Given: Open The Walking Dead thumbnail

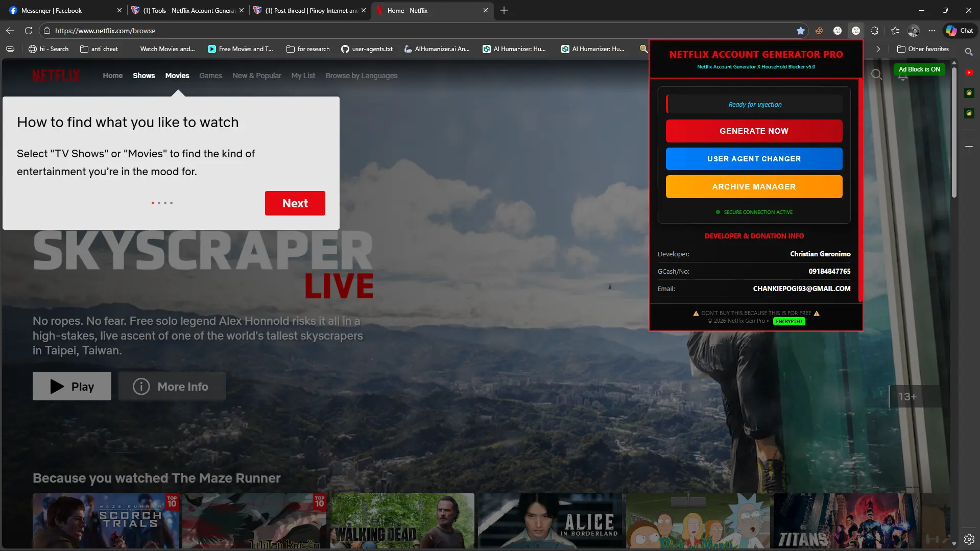Looking at the screenshot, I should coord(402,521).
